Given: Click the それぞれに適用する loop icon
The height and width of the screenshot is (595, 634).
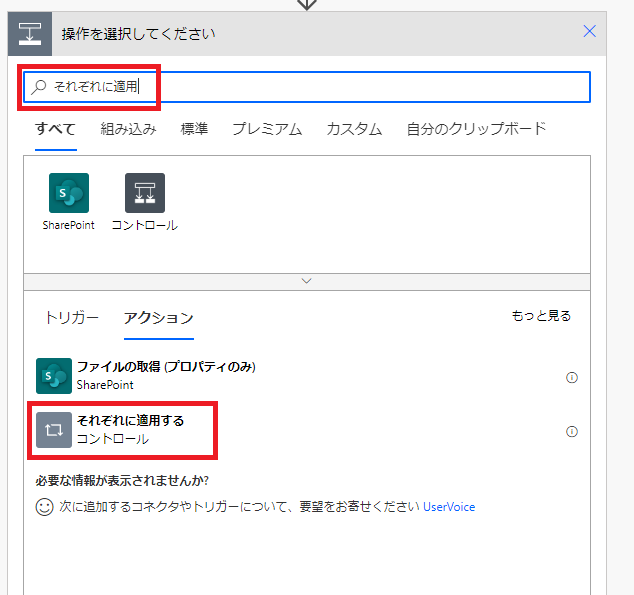Looking at the screenshot, I should point(54,430).
